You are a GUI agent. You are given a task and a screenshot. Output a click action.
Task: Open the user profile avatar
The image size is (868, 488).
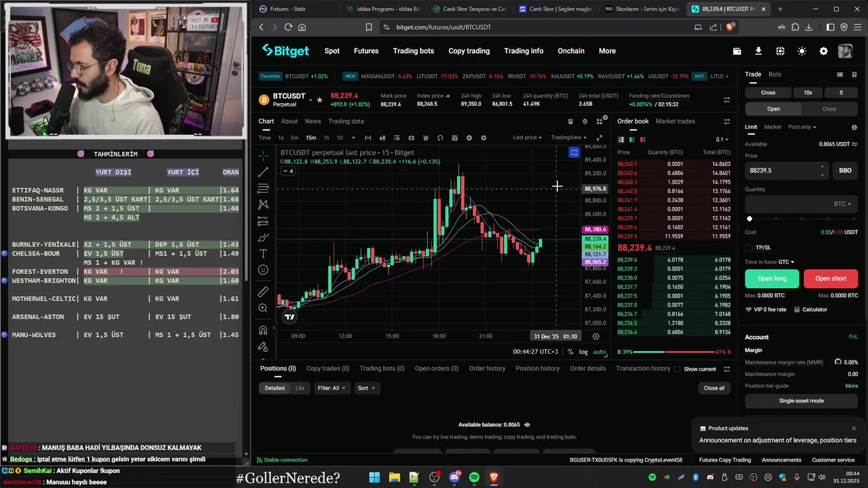(846, 51)
